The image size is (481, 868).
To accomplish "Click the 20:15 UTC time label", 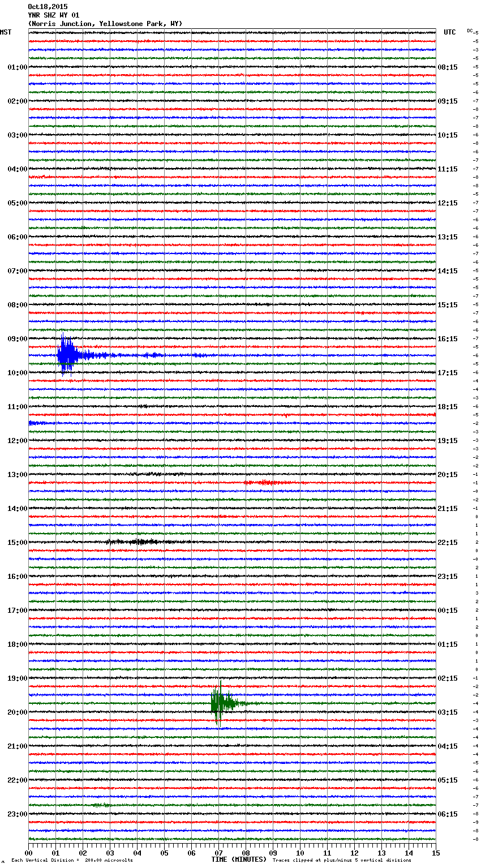I will [x=448, y=475].
